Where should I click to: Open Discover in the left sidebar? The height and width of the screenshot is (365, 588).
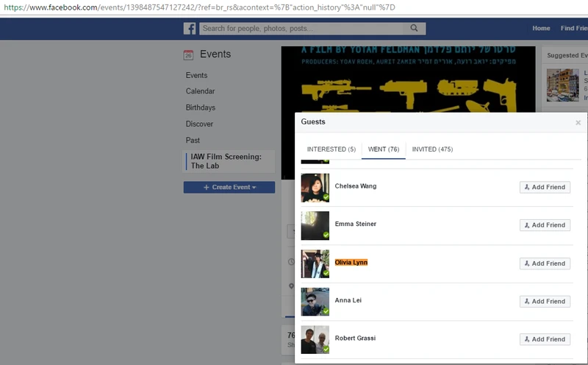199,124
